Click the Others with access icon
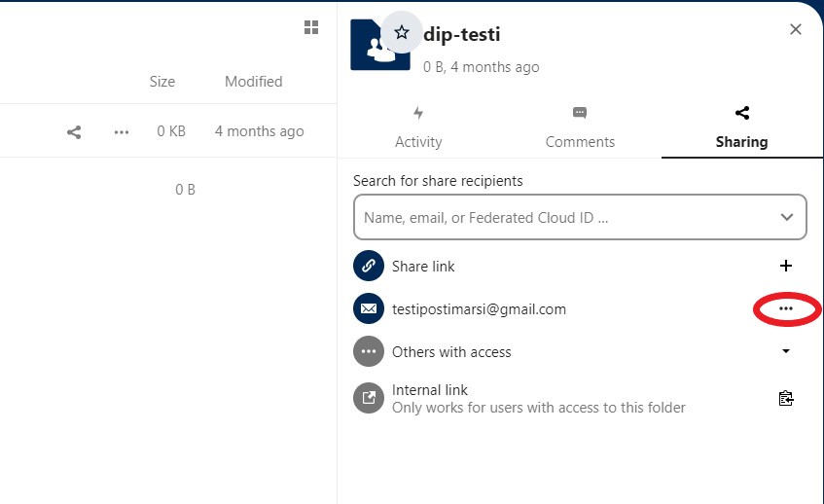The image size is (824, 504). point(369,352)
